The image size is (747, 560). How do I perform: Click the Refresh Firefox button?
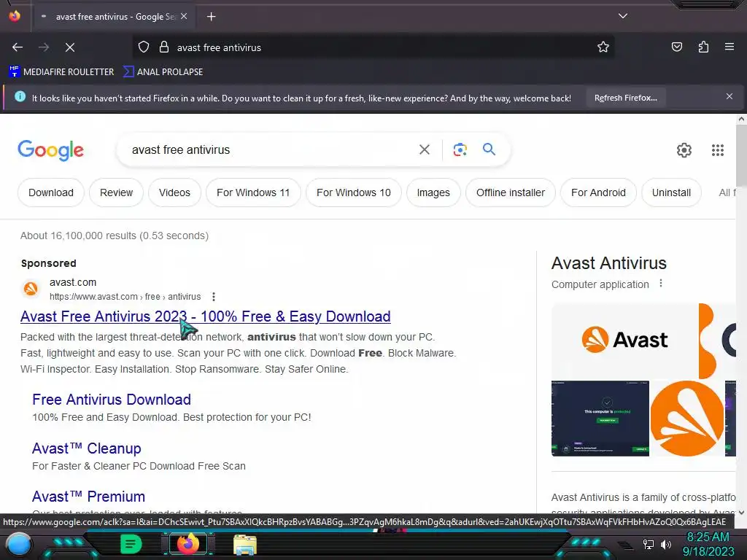coord(625,98)
